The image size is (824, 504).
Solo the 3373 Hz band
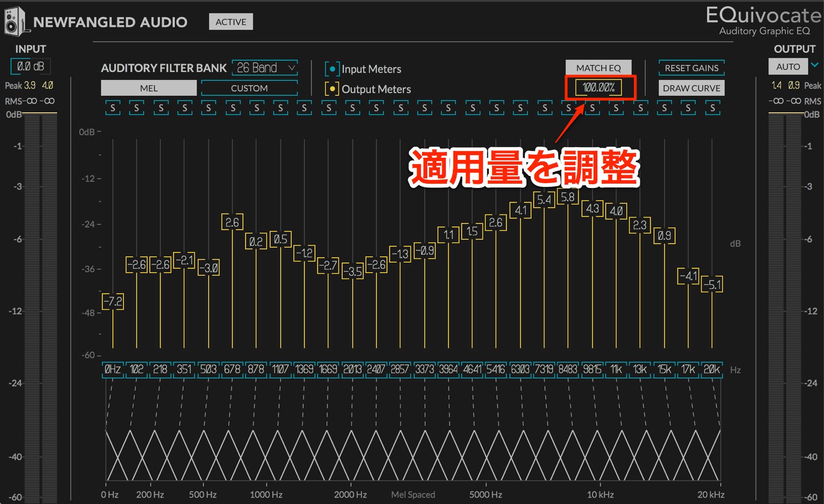[425, 108]
